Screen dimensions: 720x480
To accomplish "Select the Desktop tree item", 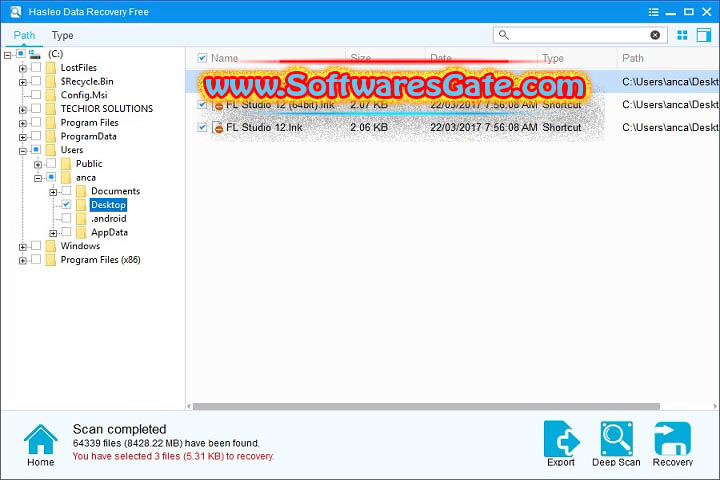I will [108, 205].
